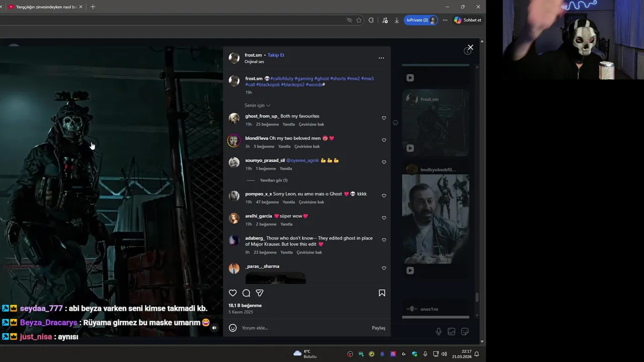644x362 pixels.
Task: Click the InPrivate (3) profile button
Action: click(x=421, y=20)
